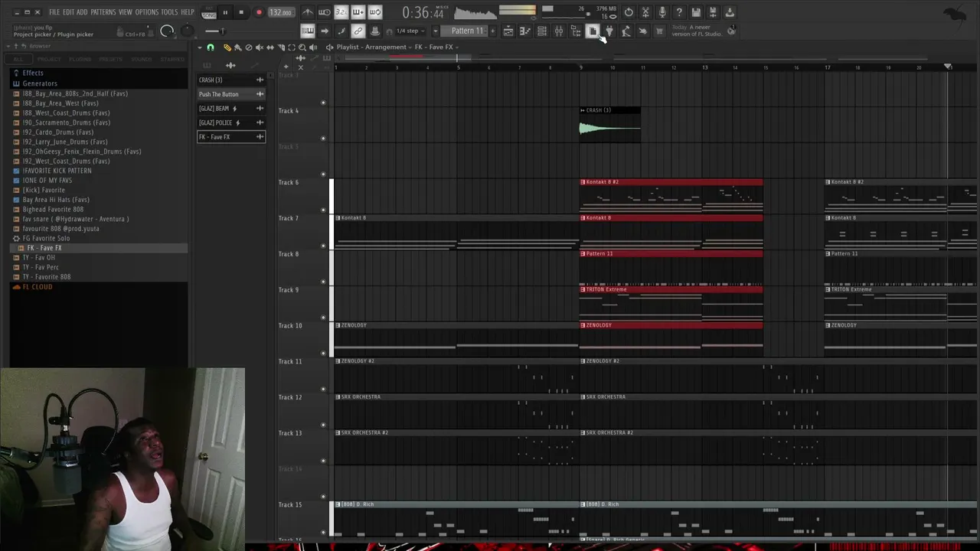Open the TOOLS menu

169,12
